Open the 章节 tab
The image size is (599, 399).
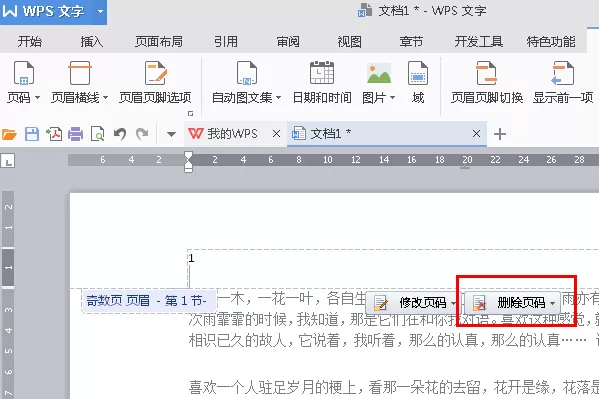point(411,41)
